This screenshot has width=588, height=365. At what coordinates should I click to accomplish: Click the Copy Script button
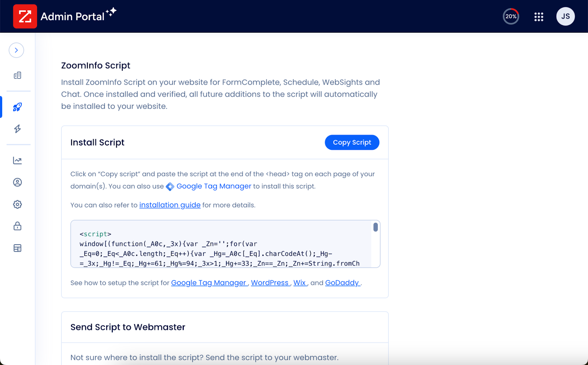[x=352, y=142]
